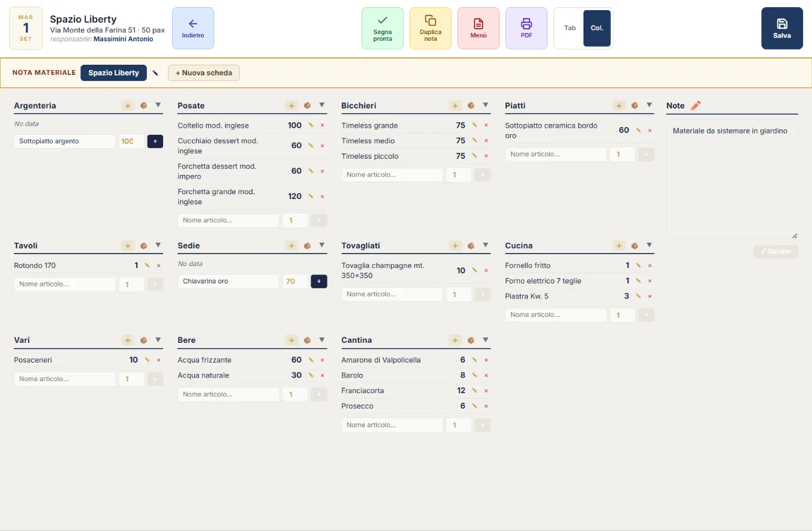Mark note ready with Segna pronta

coord(383,28)
